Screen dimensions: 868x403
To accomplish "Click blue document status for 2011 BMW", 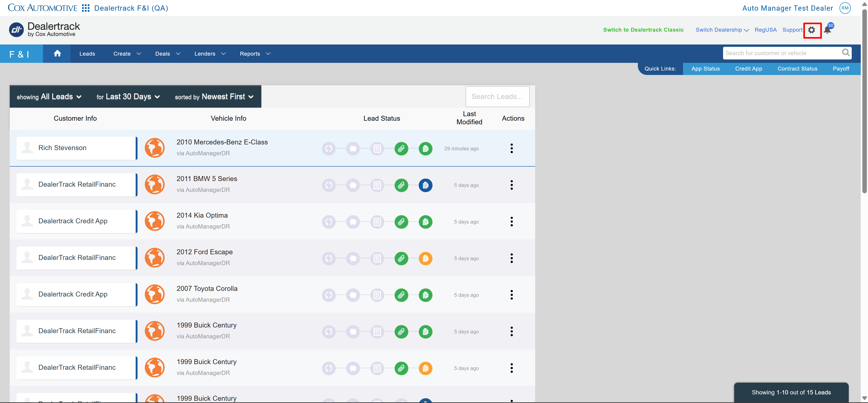I will tap(426, 185).
